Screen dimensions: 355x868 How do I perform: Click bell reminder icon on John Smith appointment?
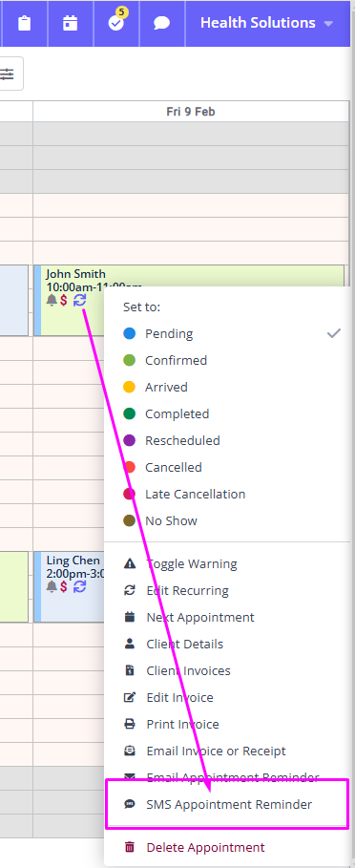pyautogui.click(x=52, y=301)
